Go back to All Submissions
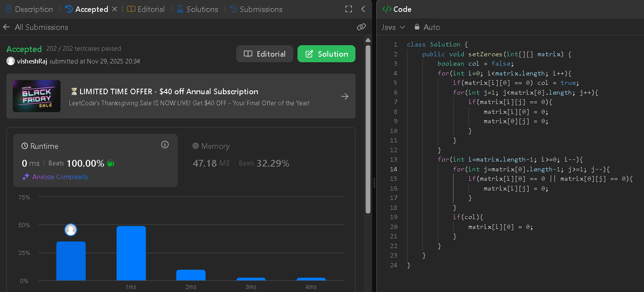This screenshot has width=644, height=292. (x=35, y=27)
